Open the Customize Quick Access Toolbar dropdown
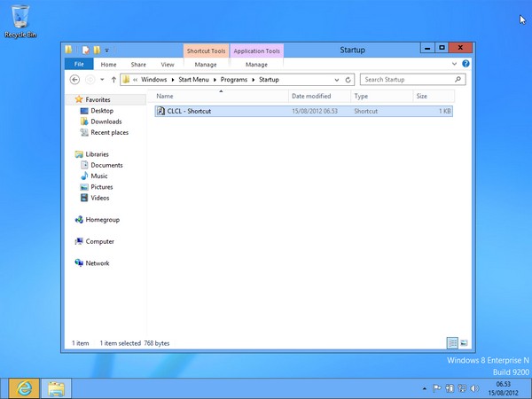This screenshot has height=399, width=532. 107,51
